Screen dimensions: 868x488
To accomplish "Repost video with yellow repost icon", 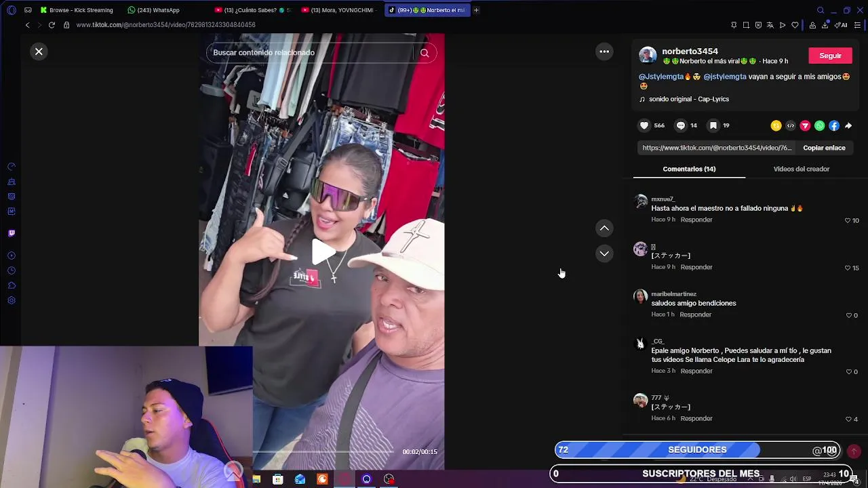I will pyautogui.click(x=776, y=125).
